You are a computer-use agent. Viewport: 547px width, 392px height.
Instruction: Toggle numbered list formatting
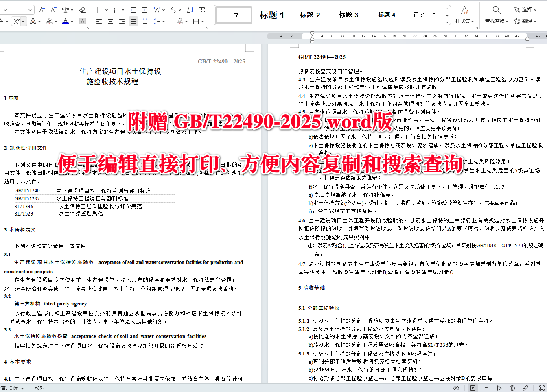(x=116, y=9)
